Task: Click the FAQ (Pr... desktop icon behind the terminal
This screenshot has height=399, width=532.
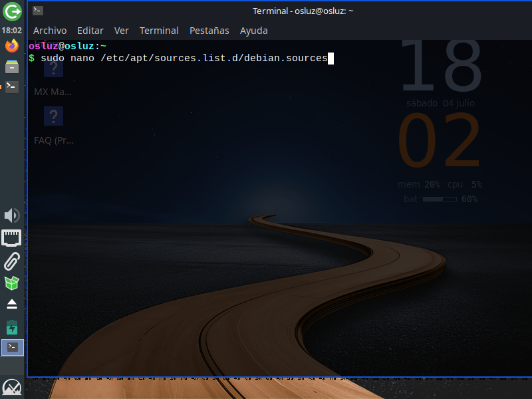Action: click(54, 126)
